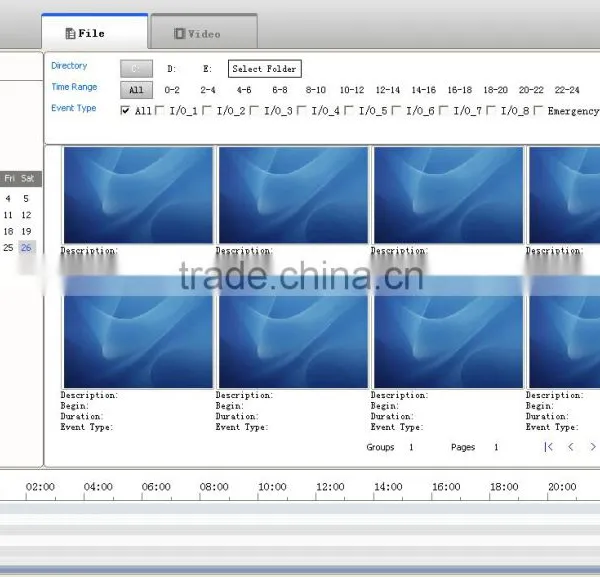The image size is (600, 577).
Task: Filter time range 6-8
Action: [280, 90]
